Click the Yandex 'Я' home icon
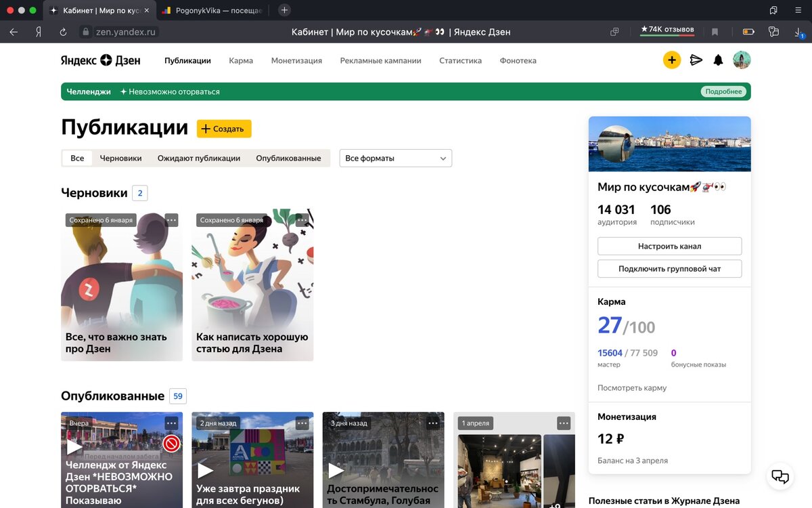Viewport: 812px width, 508px height. [x=39, y=31]
